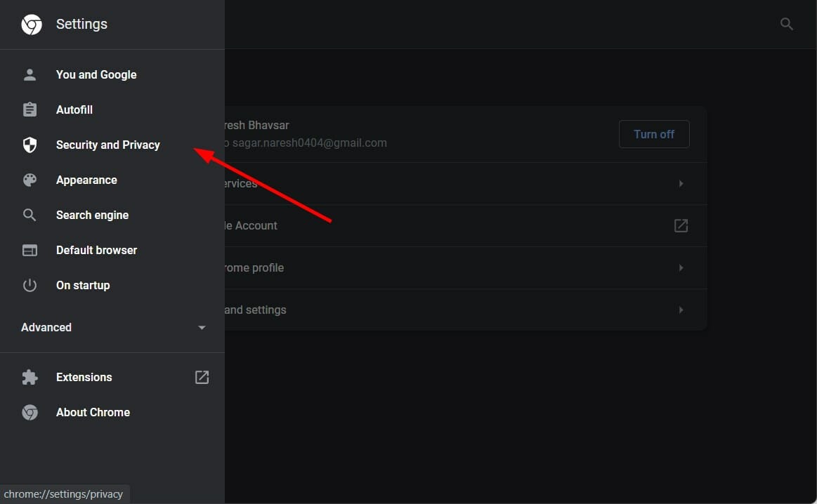The height and width of the screenshot is (504, 817).
Task: Click the Extensions puzzle piece icon
Action: [30, 377]
